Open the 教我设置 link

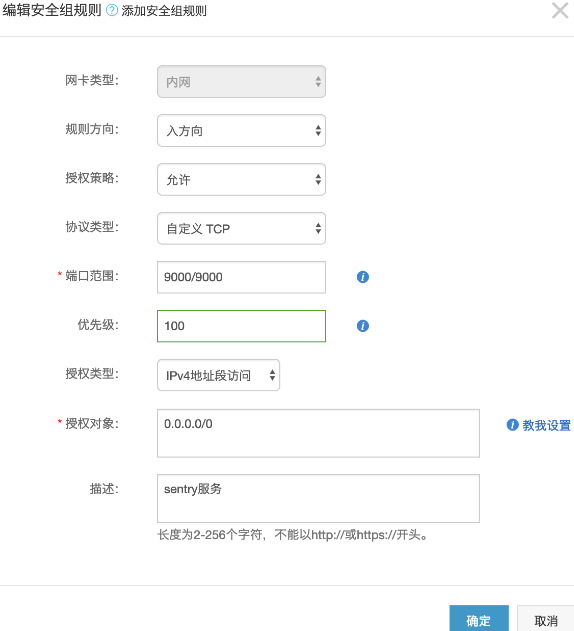[546, 425]
